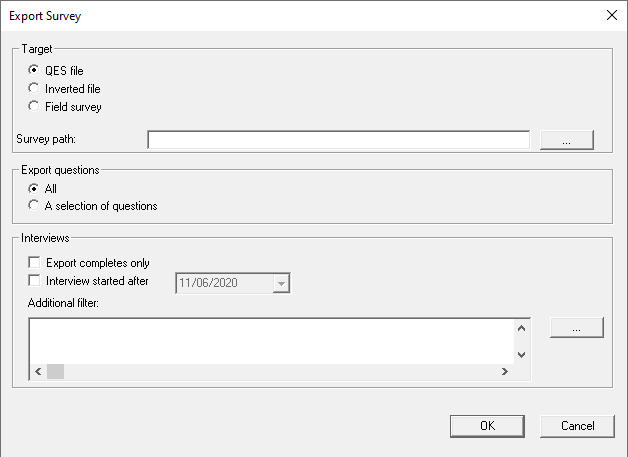
Task: Select All export questions option
Action: click(34, 188)
